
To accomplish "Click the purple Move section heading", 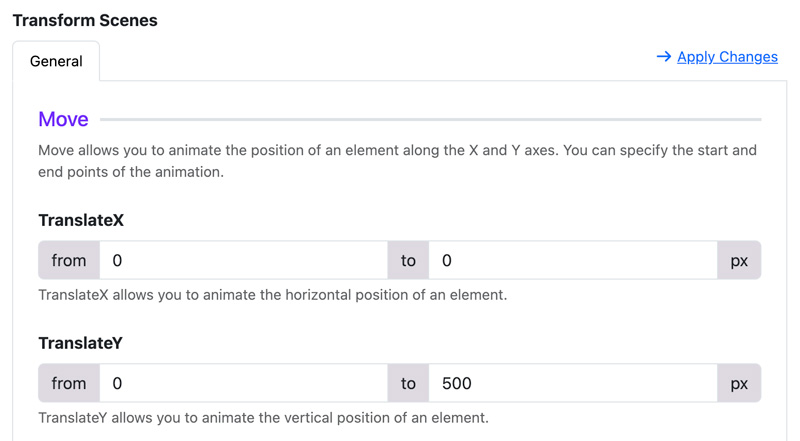I will pyautogui.click(x=63, y=119).
